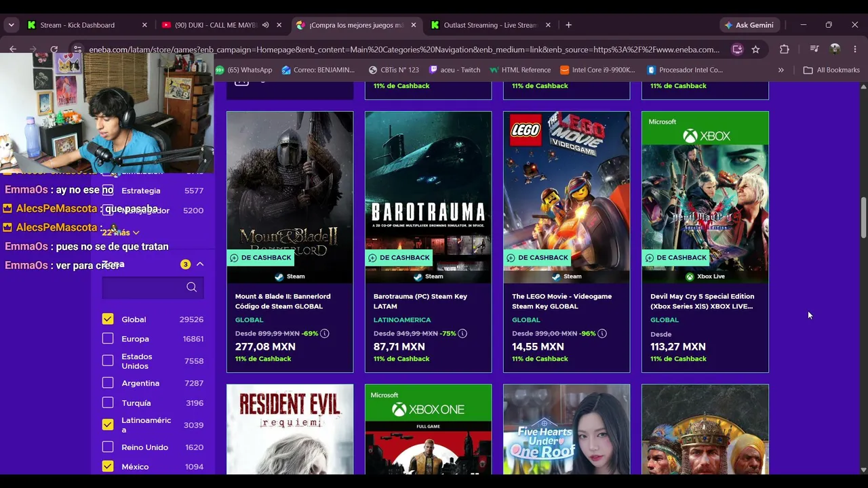Open the browser extensions puzzle icon

point(785,49)
